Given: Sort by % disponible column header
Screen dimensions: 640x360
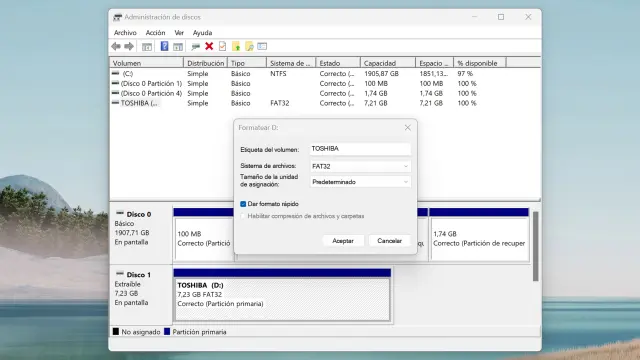Looking at the screenshot, I should [x=480, y=63].
